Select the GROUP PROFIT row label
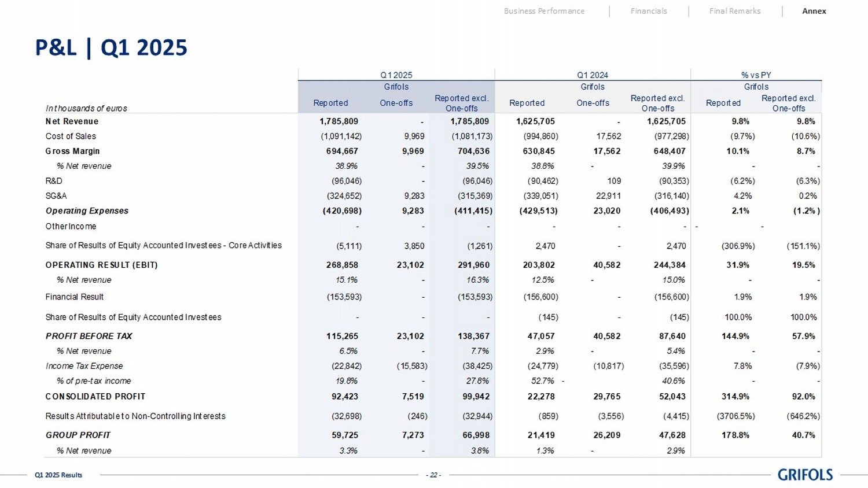The height and width of the screenshot is (488, 868). tap(78, 435)
